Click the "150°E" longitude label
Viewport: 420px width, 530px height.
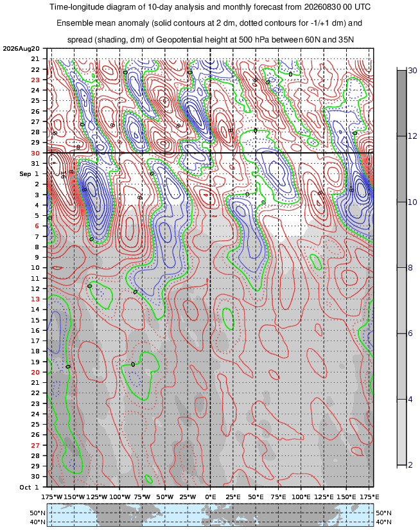pyautogui.click(x=346, y=497)
